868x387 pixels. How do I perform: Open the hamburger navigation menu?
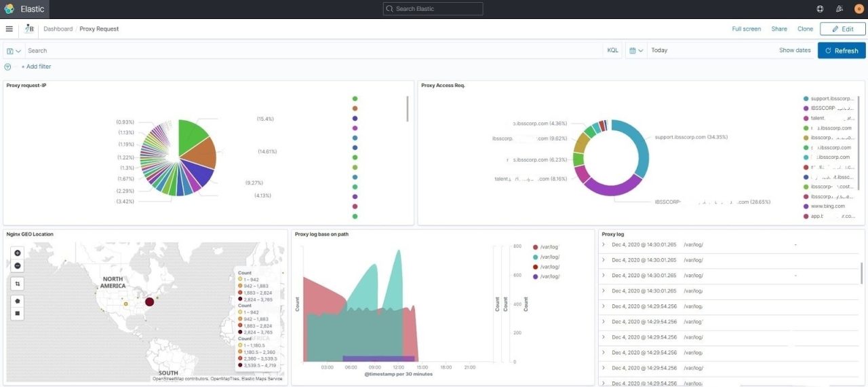point(9,29)
